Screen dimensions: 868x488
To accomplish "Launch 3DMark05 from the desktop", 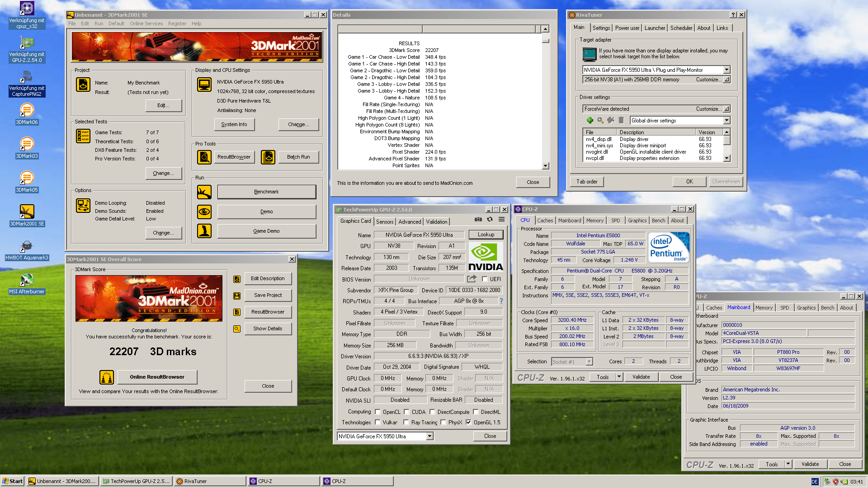I will (27, 181).
